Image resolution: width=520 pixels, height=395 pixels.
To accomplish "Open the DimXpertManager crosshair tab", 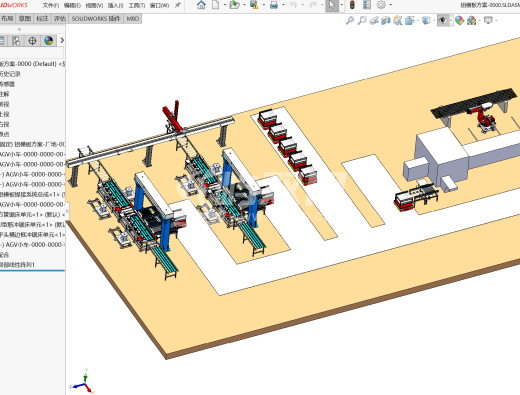I will (x=32, y=41).
